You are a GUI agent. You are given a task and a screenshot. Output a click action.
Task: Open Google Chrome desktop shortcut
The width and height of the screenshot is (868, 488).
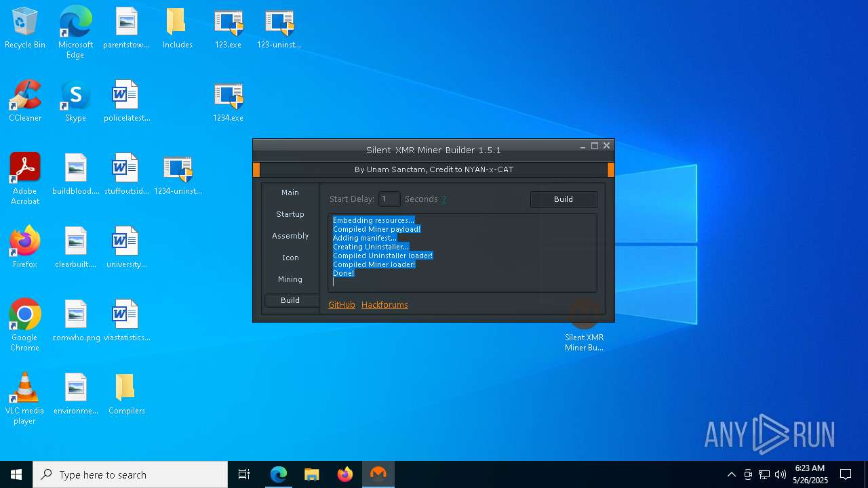point(25,325)
